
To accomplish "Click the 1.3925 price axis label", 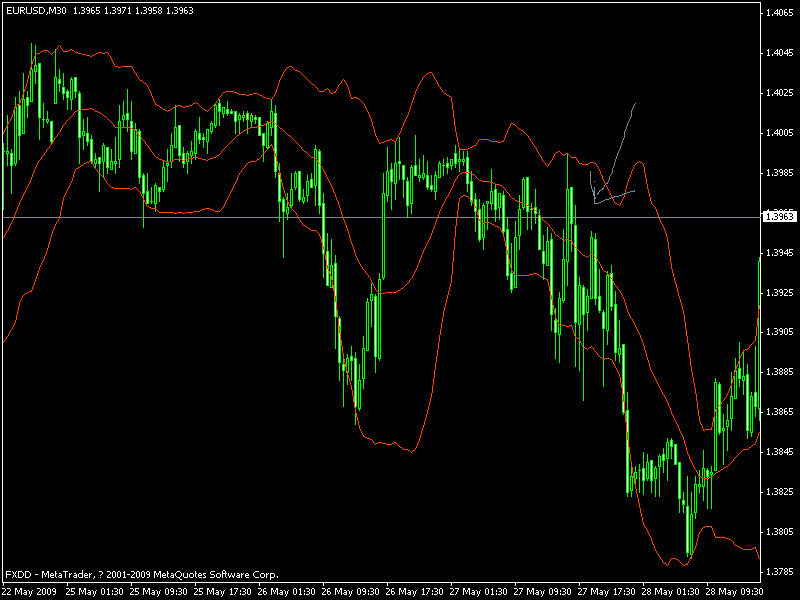I will click(780, 293).
